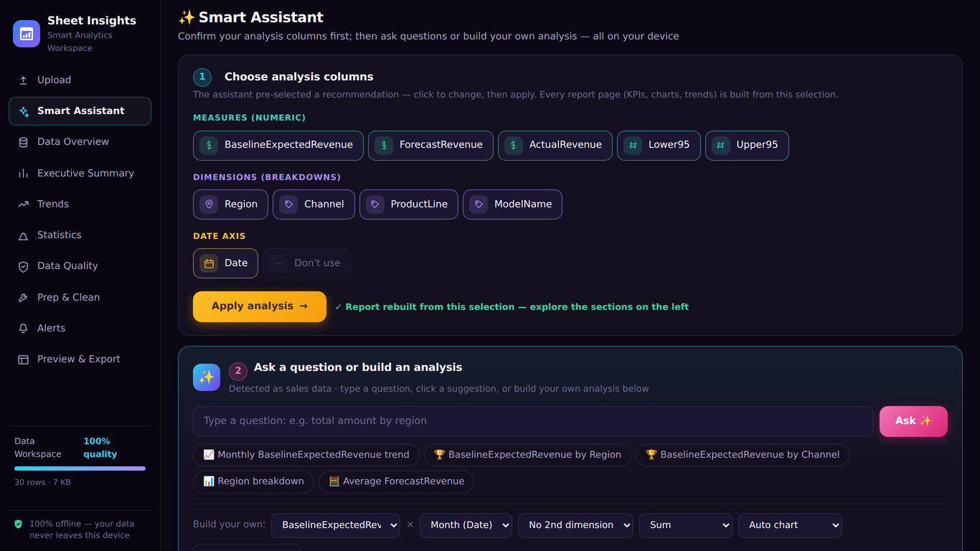Image resolution: width=980 pixels, height=551 pixels.
Task: Click the Data Overview database icon
Action: [23, 142]
